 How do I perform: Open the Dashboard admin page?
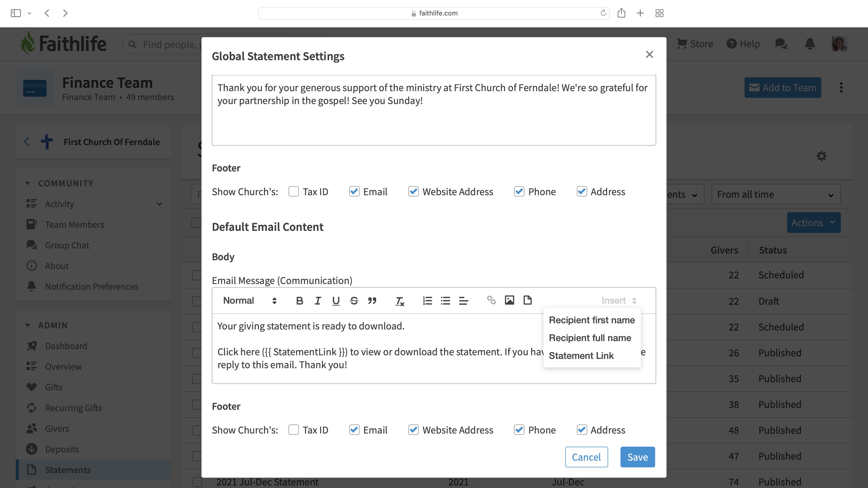66,346
